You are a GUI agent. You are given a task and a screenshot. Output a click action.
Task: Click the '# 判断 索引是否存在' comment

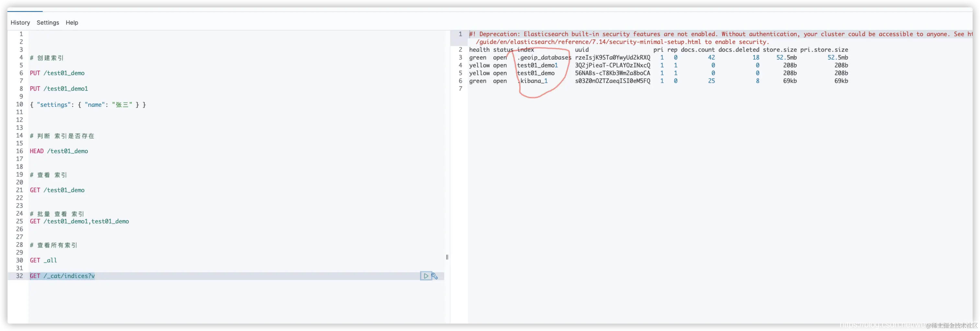pyautogui.click(x=62, y=136)
